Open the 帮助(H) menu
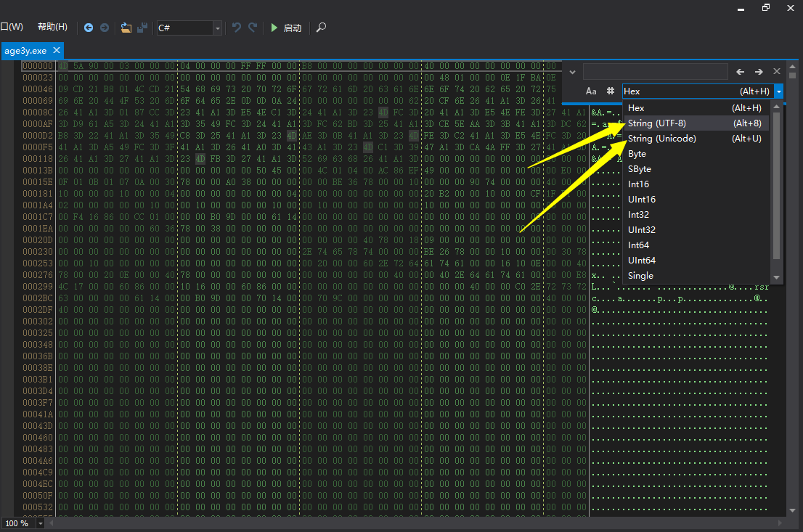 pos(52,27)
